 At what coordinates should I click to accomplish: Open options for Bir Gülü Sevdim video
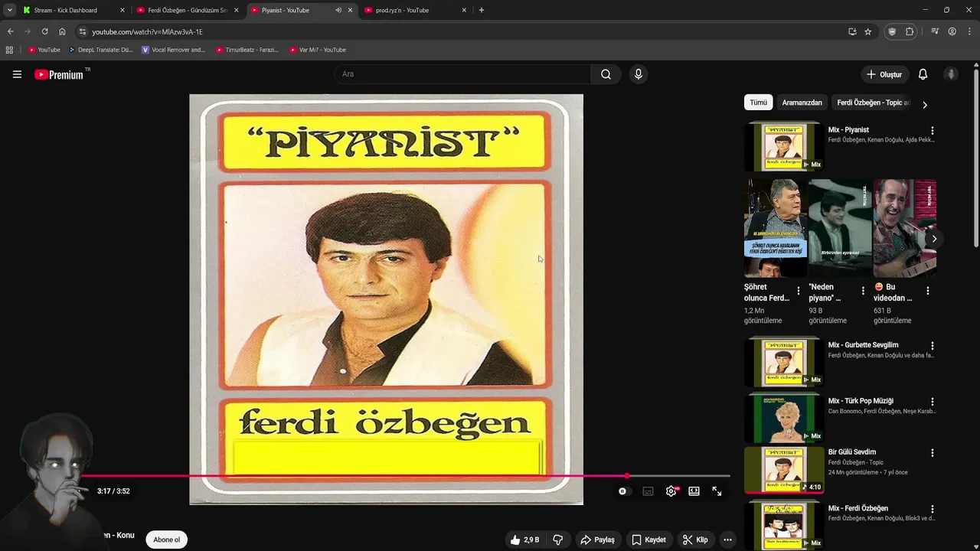tap(932, 453)
